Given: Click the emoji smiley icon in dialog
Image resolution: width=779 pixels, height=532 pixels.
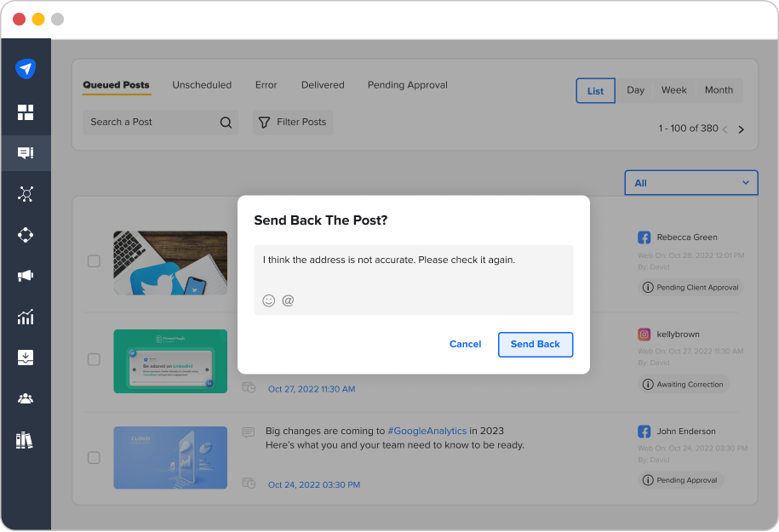Looking at the screenshot, I should coord(269,300).
